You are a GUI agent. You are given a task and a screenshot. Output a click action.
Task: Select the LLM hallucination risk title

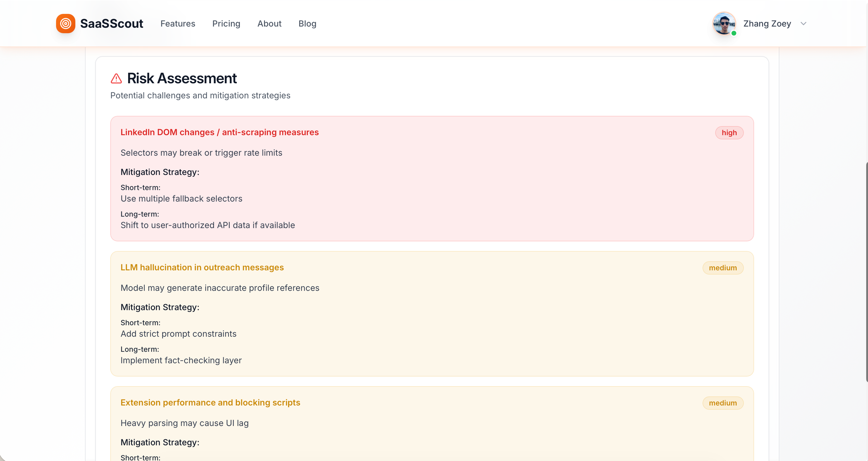coord(202,267)
